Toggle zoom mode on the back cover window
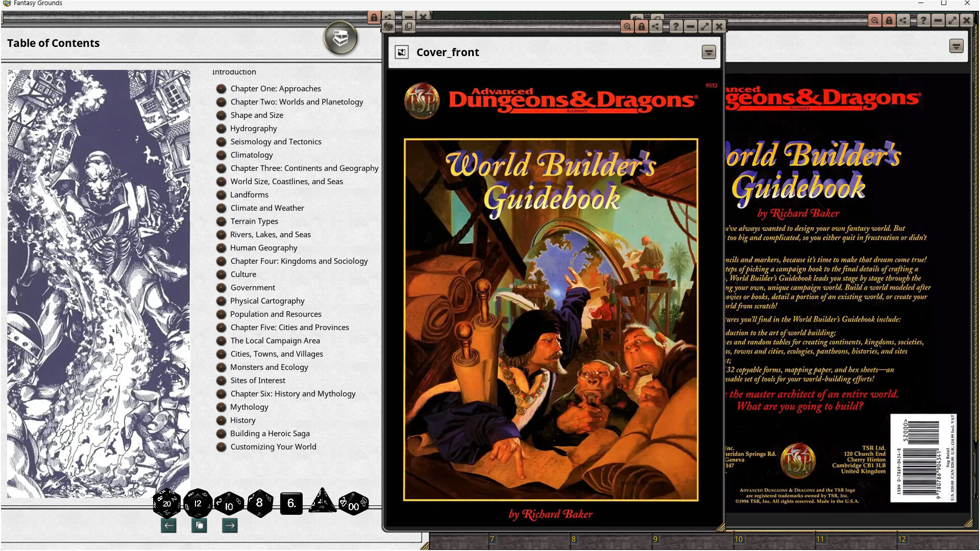The width and height of the screenshot is (980, 551). (x=875, y=20)
